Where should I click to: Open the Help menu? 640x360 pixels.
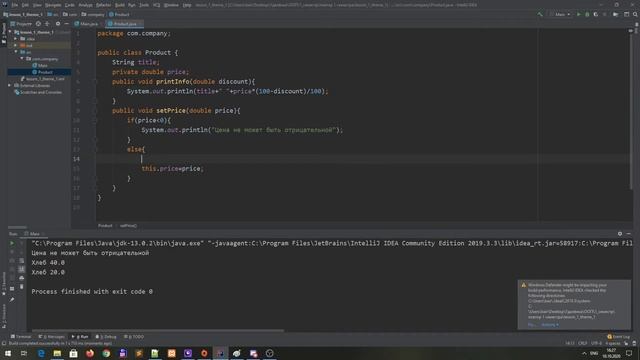(187, 5)
